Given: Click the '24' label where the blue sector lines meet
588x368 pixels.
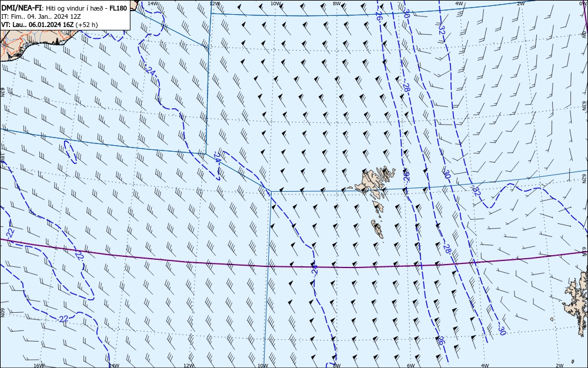Looking at the screenshot, I should click(217, 158).
